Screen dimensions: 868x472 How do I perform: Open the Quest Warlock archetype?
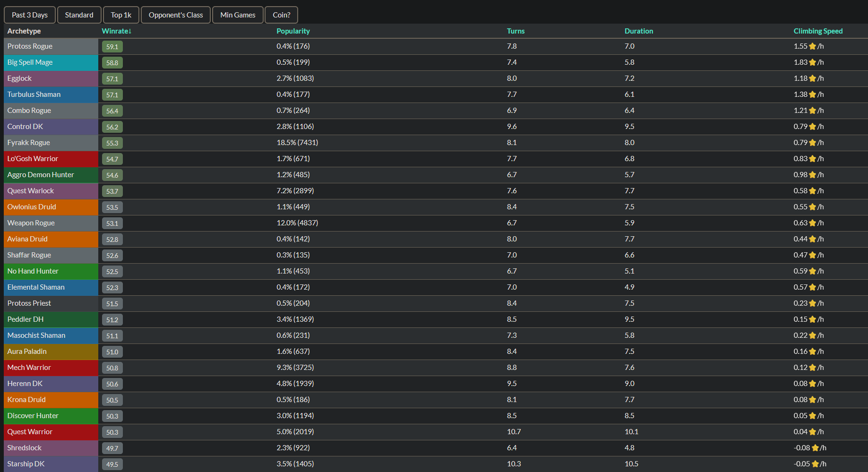coord(51,191)
